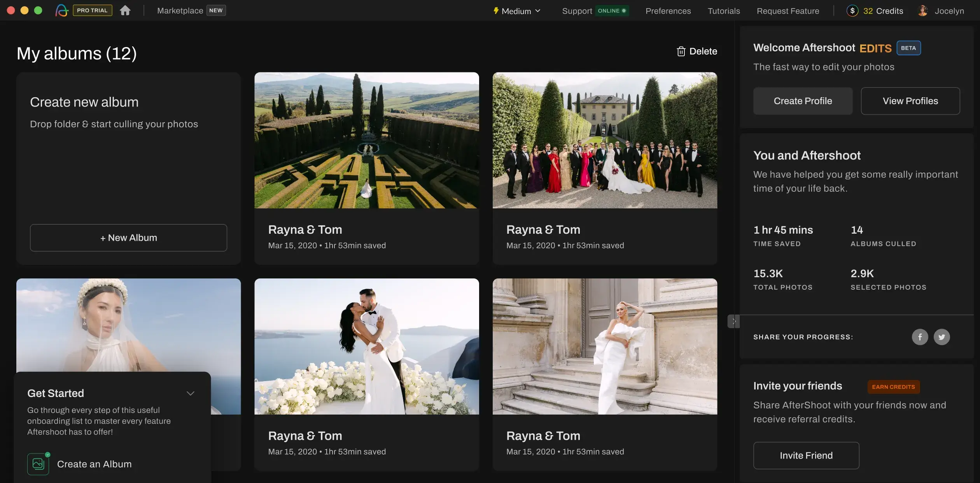Collapse the Get Started checklist
Viewport: 980px width, 483px height.
191,393
